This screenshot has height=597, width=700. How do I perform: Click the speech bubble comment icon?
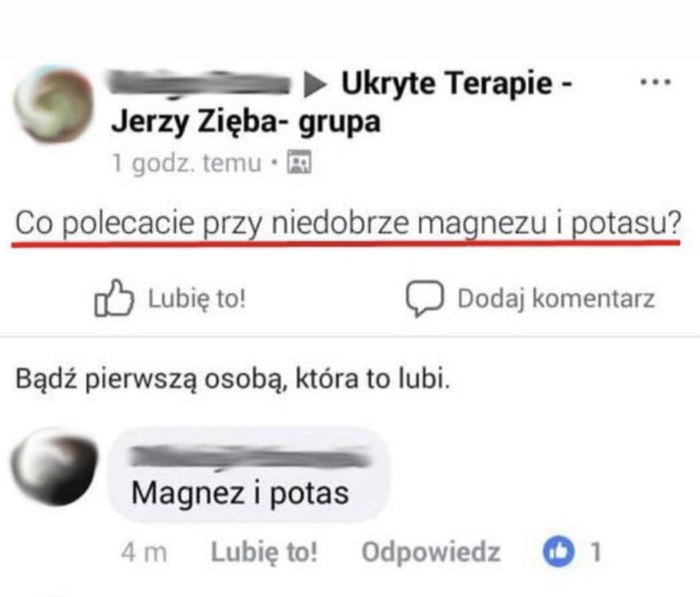click(x=425, y=298)
